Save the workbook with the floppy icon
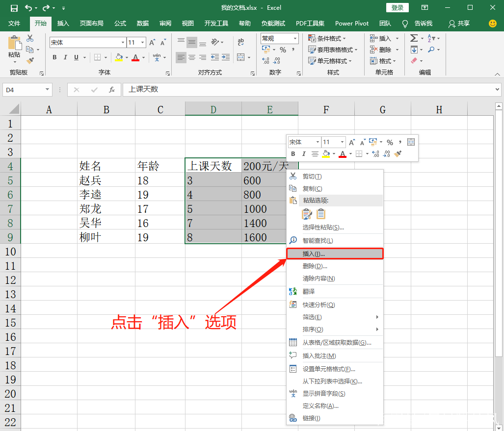The image size is (504, 431). tap(14, 8)
